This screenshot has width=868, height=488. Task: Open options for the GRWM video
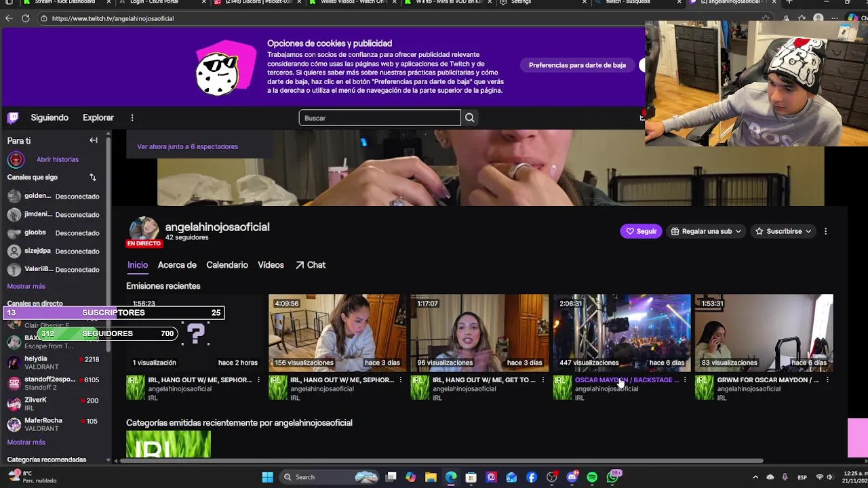tap(827, 380)
